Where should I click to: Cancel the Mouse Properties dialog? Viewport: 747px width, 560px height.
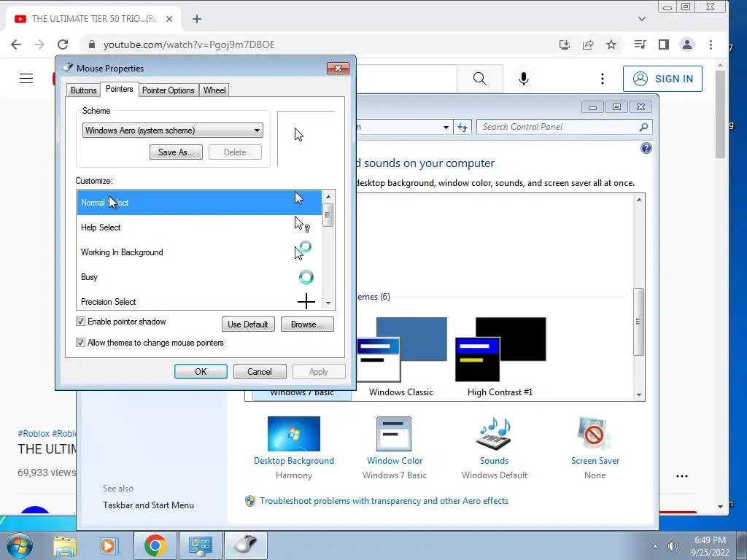[x=260, y=371]
